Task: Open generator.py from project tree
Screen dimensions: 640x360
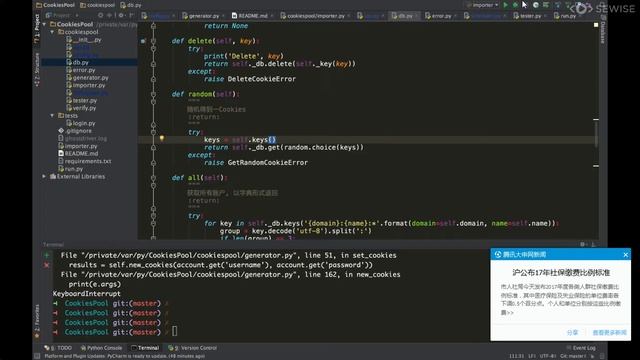Action: (x=87, y=78)
